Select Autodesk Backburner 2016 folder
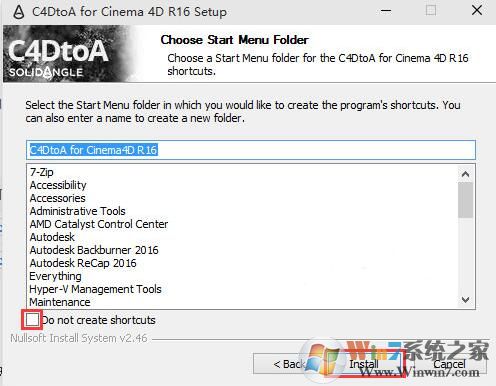Screen dimensions: 496x386 coord(94,250)
